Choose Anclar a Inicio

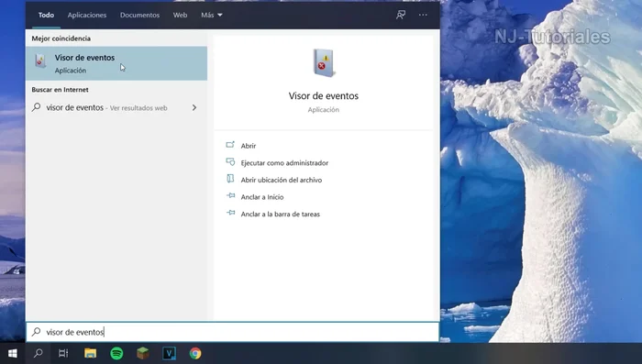tap(262, 197)
